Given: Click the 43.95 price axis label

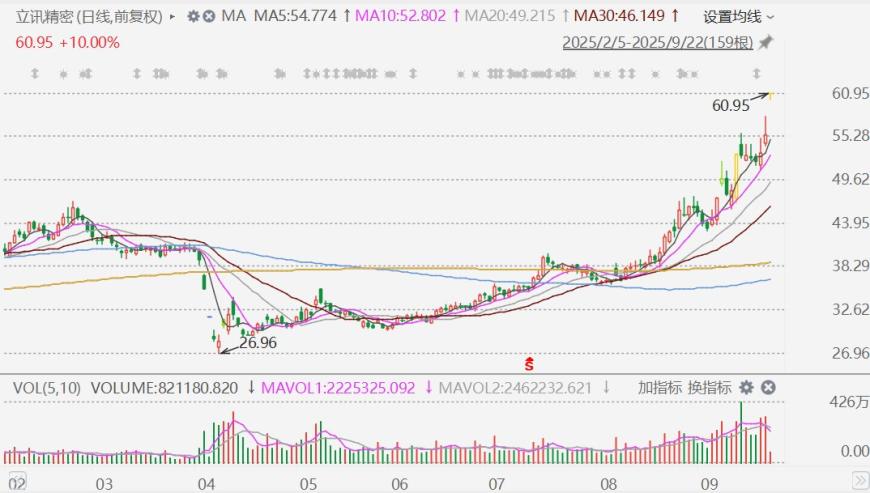Looking at the screenshot, I should (850, 223).
